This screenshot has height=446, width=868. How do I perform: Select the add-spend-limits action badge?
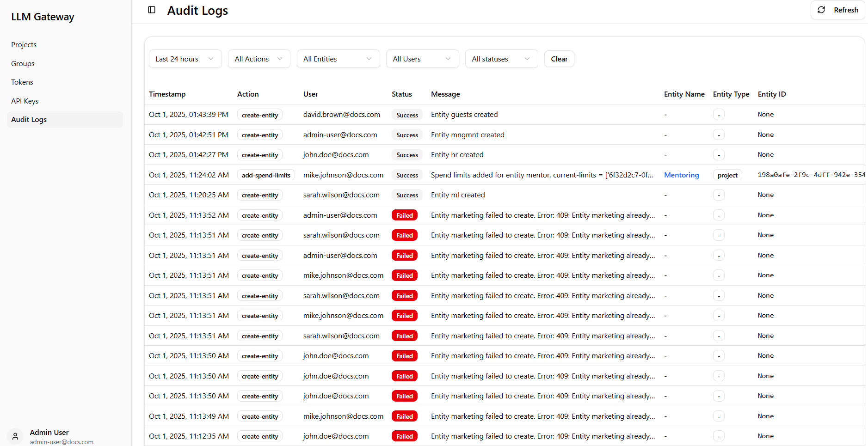tap(266, 175)
